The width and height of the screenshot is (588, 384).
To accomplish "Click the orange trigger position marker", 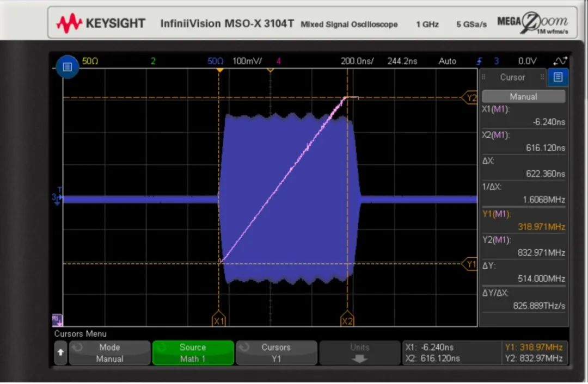I will click(x=220, y=70).
